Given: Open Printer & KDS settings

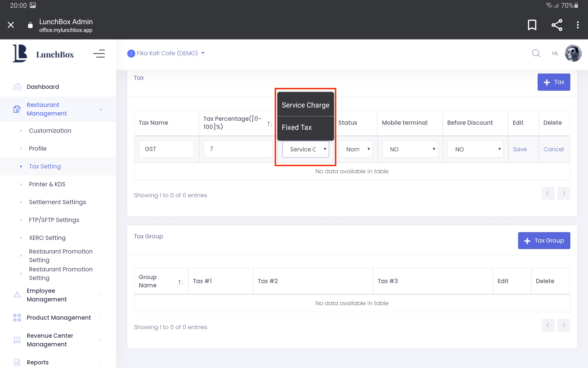Looking at the screenshot, I should tap(47, 184).
